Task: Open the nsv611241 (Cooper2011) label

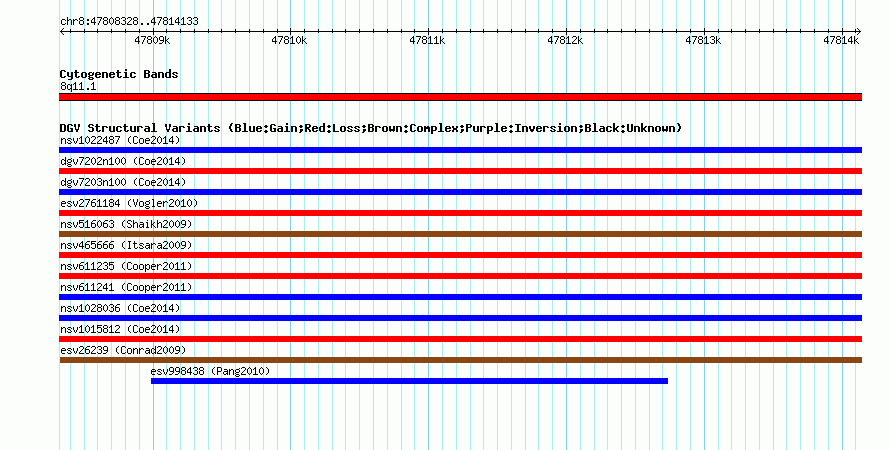Action: [127, 287]
